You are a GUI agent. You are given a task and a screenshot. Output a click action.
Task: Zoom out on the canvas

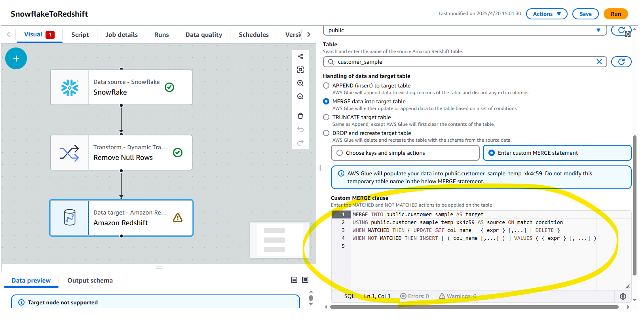tap(300, 97)
